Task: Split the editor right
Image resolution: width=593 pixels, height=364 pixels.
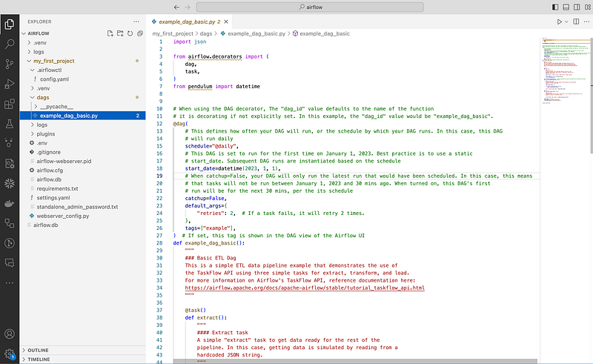Action: pos(576,21)
